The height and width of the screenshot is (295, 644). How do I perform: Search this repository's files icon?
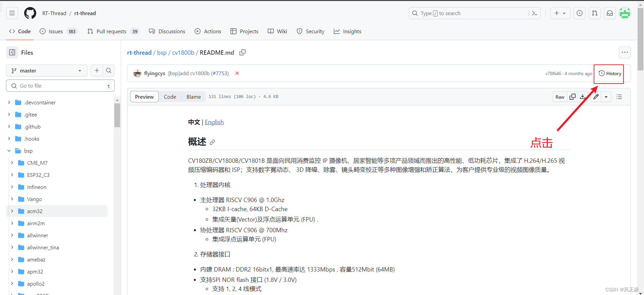tap(109, 70)
